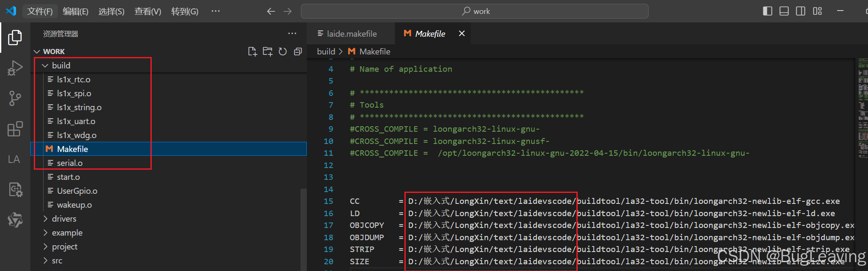The image size is (868, 271).
Task: Open Run and Debug view
Action: 15,68
